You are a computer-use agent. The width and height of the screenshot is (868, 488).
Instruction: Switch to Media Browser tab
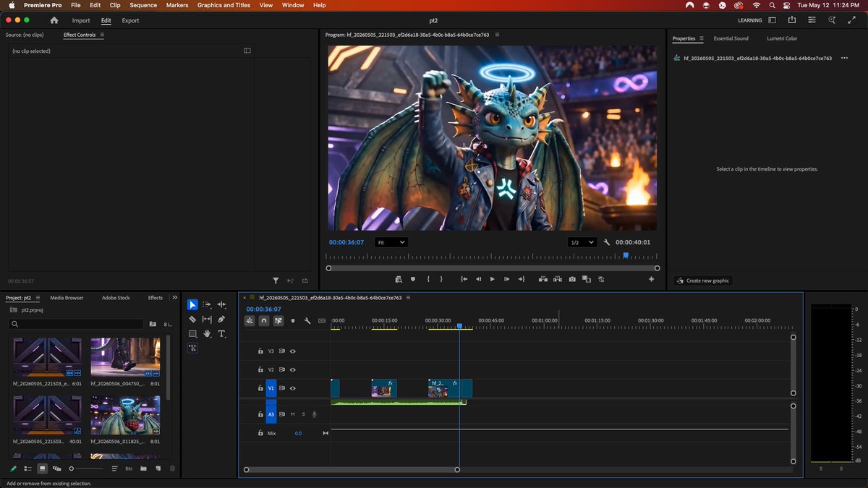[x=67, y=298]
